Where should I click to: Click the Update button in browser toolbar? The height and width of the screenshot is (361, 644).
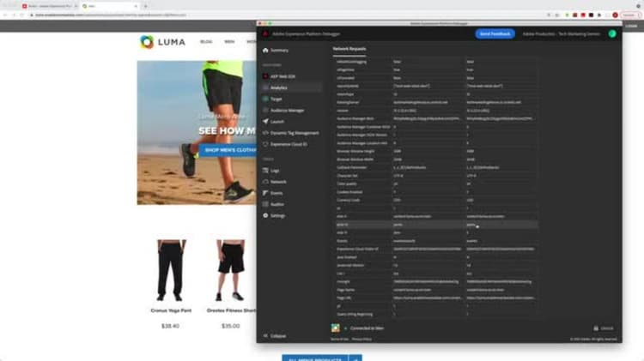[630, 15]
